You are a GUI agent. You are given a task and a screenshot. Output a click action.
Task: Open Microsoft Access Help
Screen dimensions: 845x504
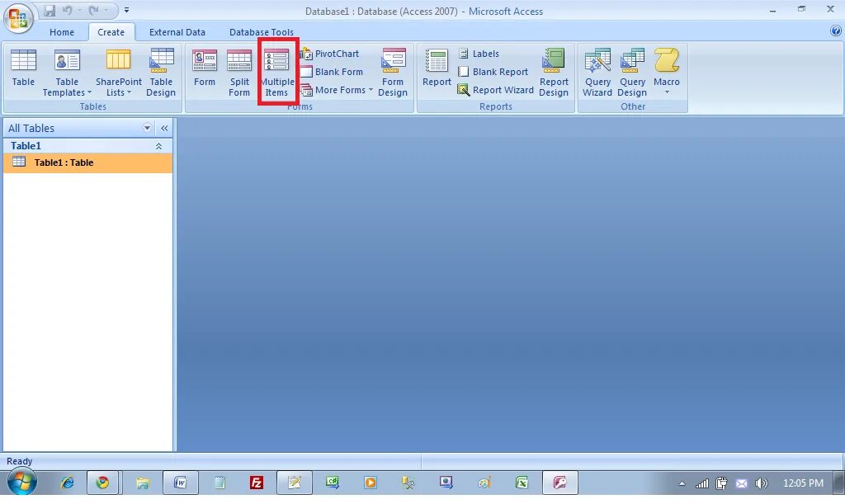pyautogui.click(x=836, y=31)
